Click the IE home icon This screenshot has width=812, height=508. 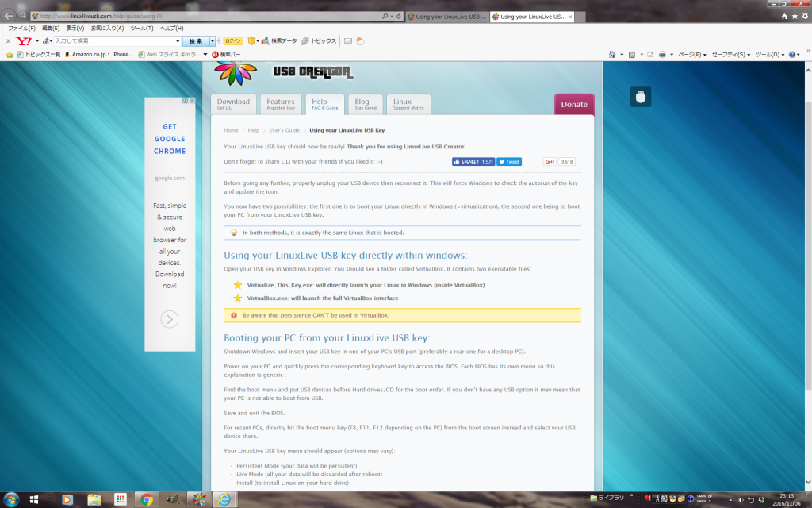784,16
